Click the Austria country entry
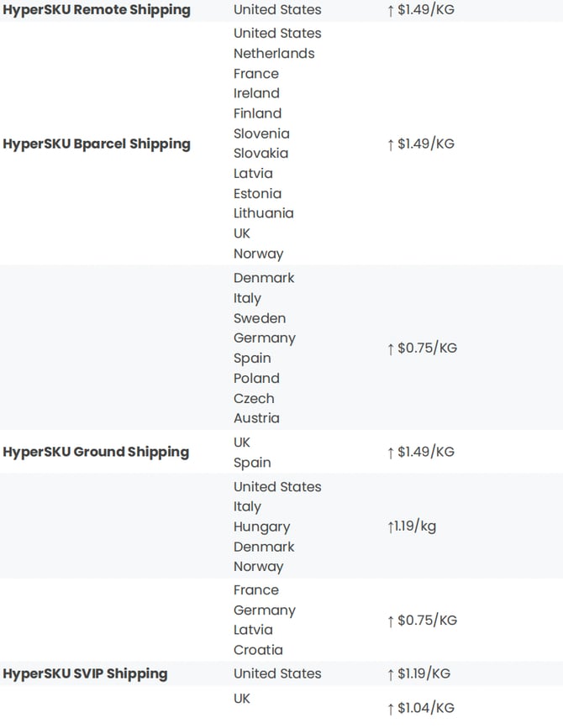The height and width of the screenshot is (728, 563). click(x=256, y=418)
